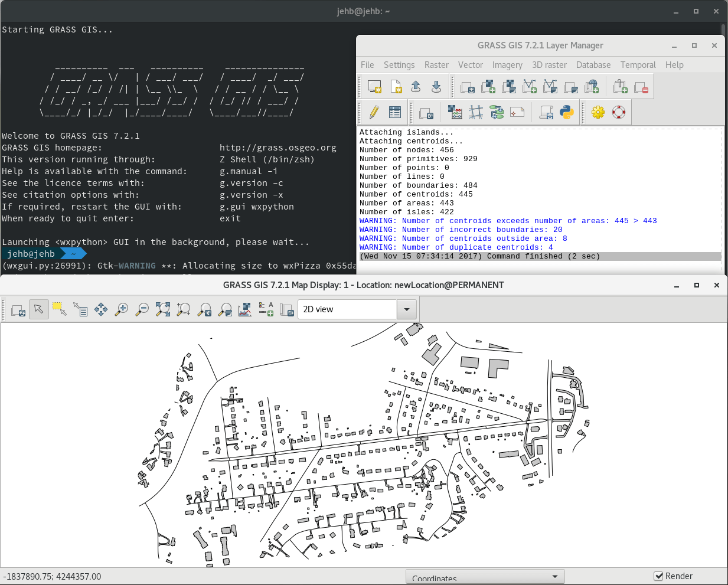Open the Python console in Layer Manager
The height and width of the screenshot is (585, 728).
pos(566,112)
